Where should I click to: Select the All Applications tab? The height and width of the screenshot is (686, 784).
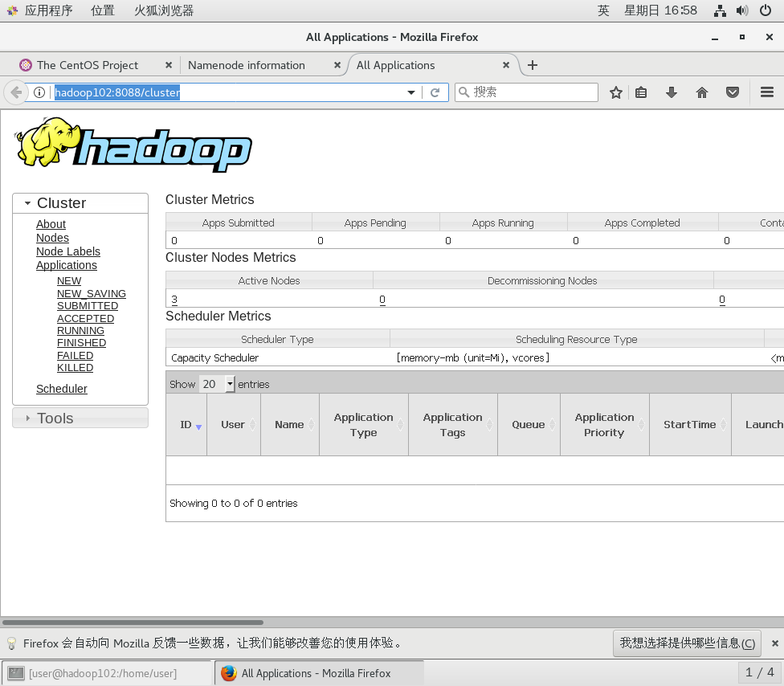point(395,65)
